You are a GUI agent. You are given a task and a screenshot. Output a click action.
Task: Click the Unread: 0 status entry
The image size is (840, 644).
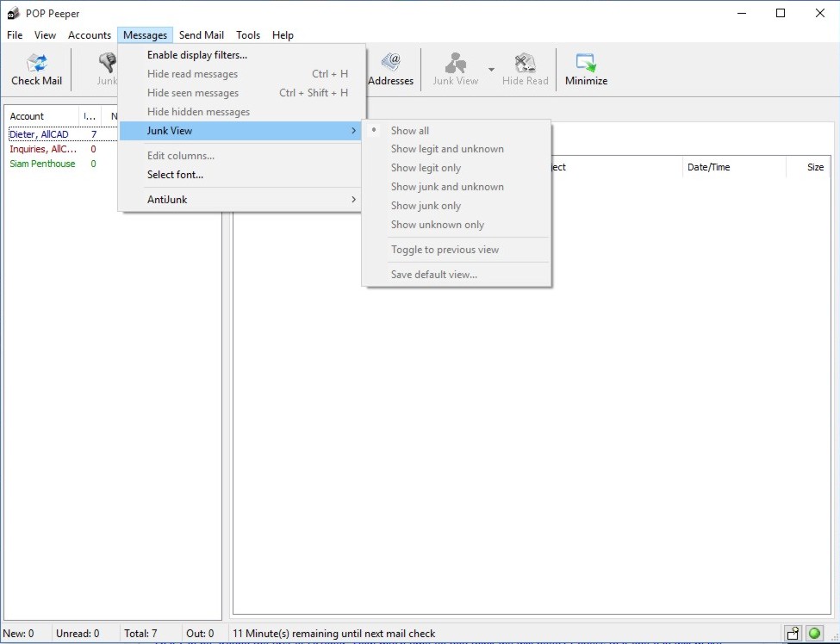78,634
